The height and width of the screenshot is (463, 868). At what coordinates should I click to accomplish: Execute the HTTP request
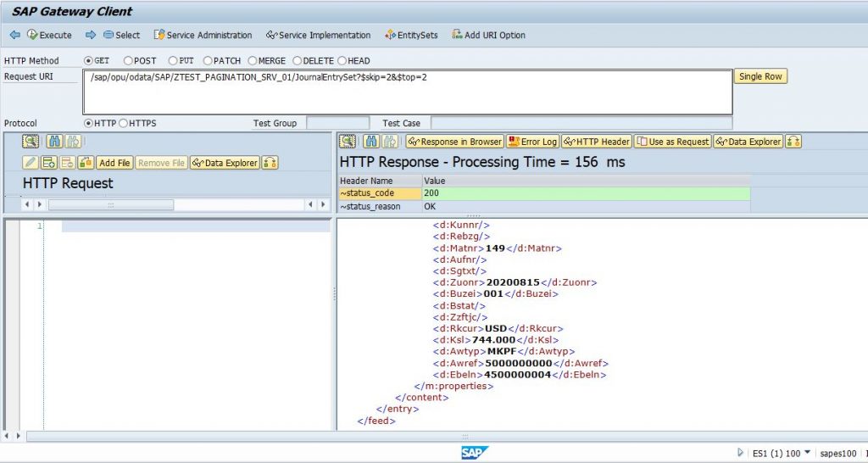(x=49, y=35)
